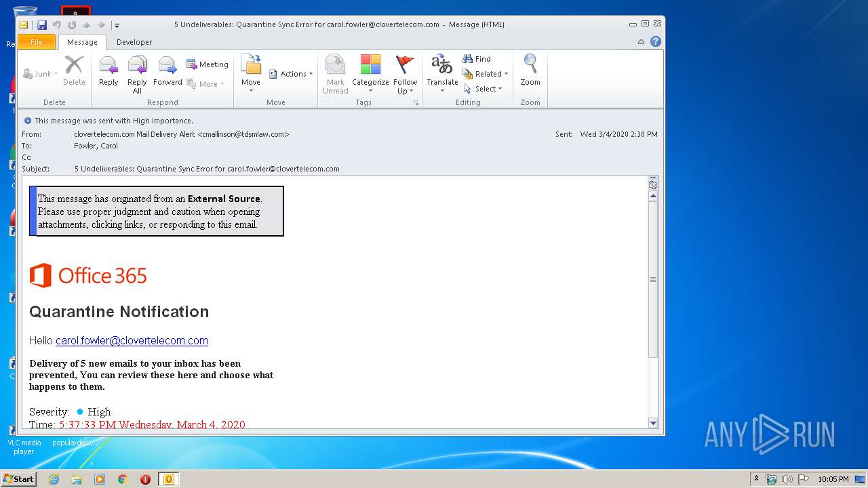Open the Move folder menu
868x488 pixels.
click(x=251, y=75)
